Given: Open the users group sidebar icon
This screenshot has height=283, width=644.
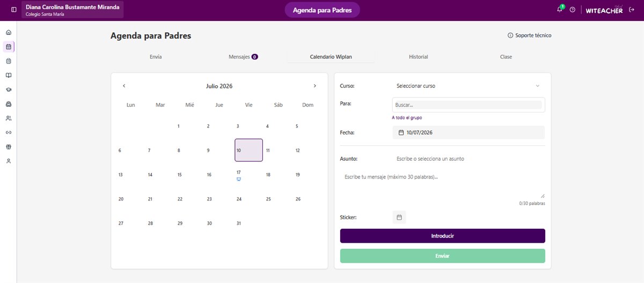Looking at the screenshot, I should click(x=9, y=118).
